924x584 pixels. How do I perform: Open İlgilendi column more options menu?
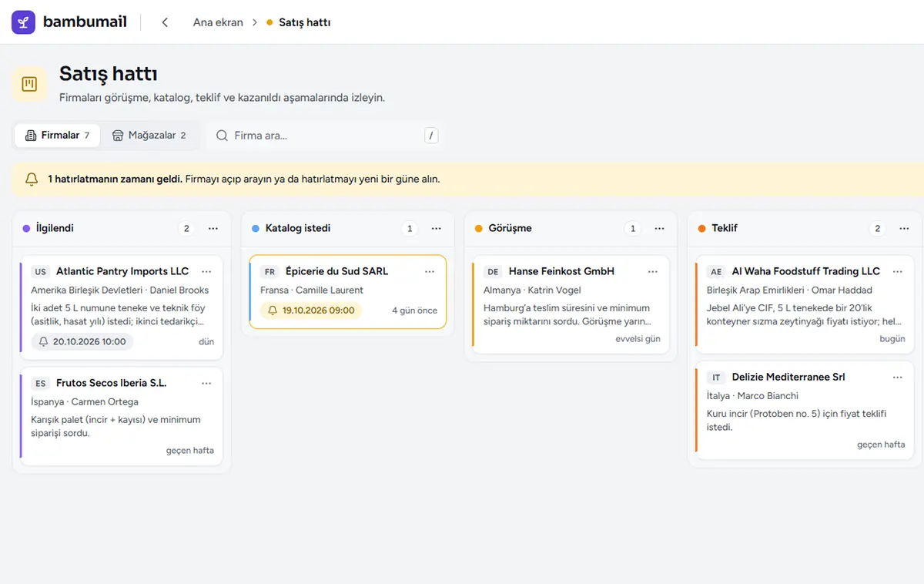click(x=213, y=229)
